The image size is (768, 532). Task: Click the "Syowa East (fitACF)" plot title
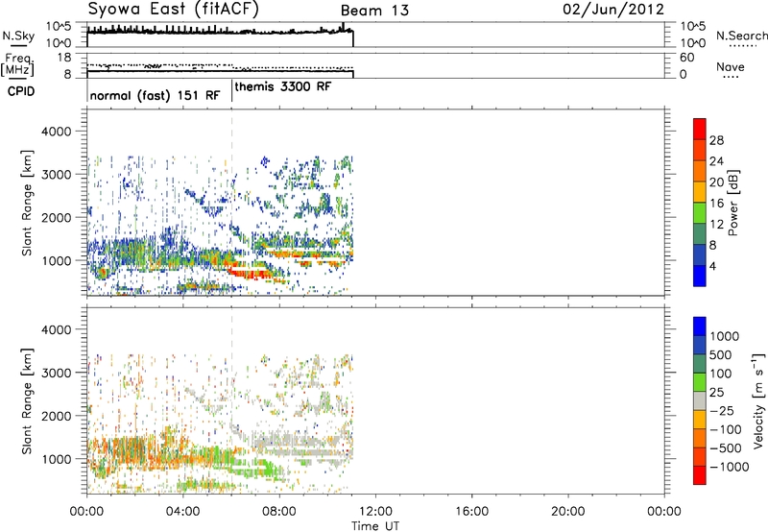tap(173, 10)
